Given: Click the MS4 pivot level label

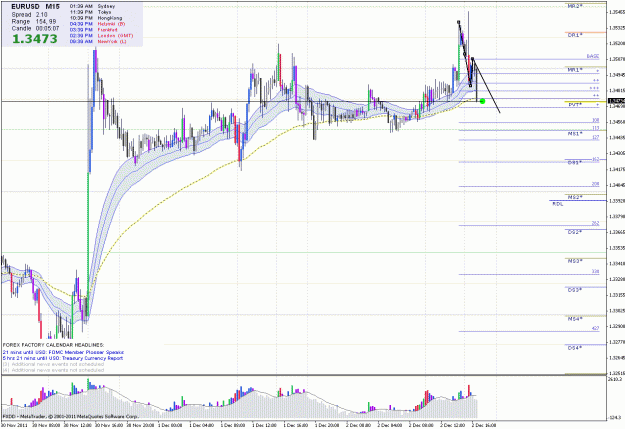Looking at the screenshot, I should 575,319.
